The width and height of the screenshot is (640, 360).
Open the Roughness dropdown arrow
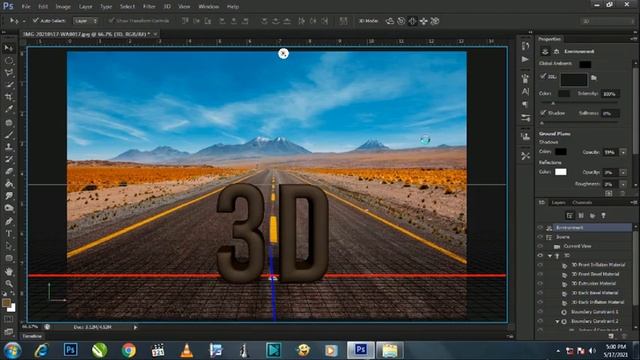pyautogui.click(x=623, y=184)
